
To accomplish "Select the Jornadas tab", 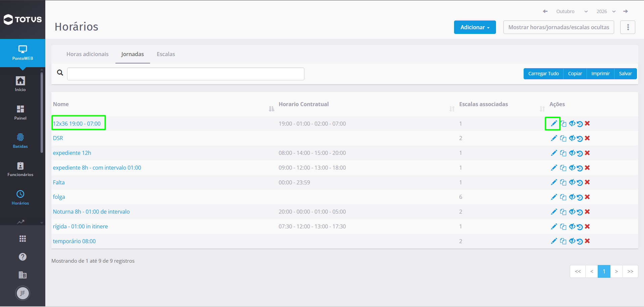I will 133,54.
